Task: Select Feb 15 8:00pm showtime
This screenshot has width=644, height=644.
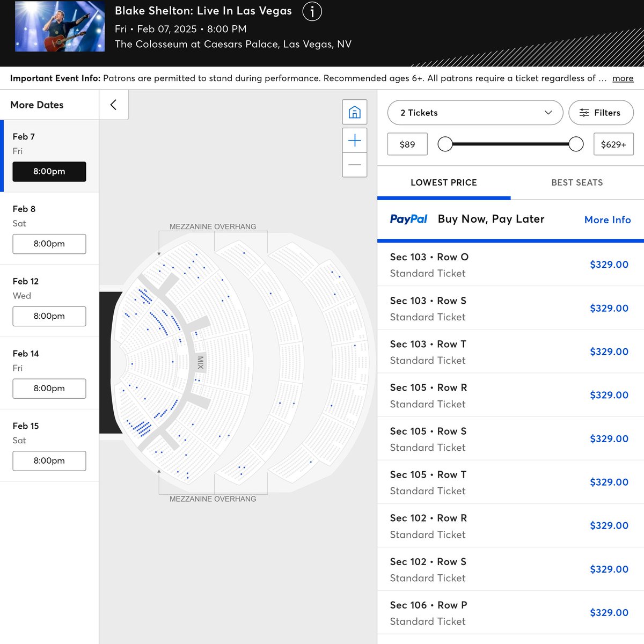Action: click(49, 460)
